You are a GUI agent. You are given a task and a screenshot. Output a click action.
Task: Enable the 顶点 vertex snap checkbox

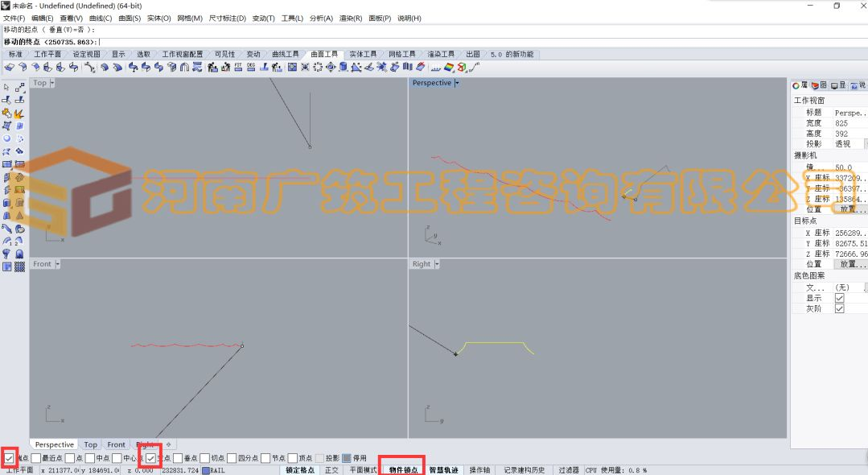tap(293, 458)
